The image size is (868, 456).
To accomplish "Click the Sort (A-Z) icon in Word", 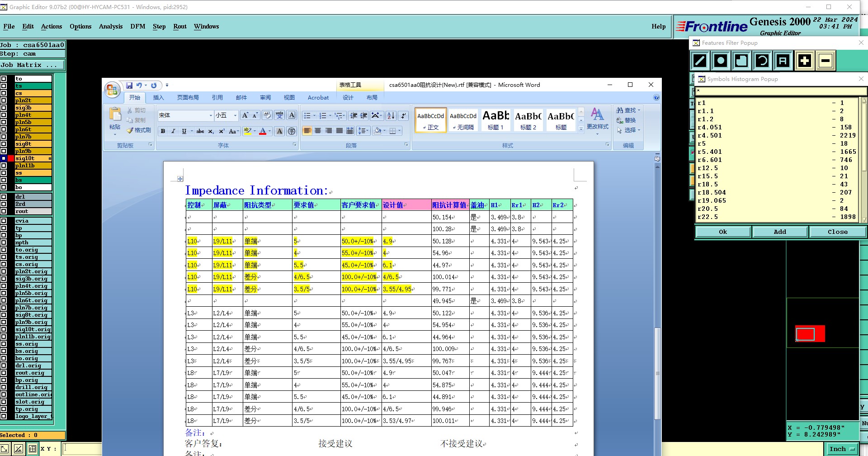I will pos(391,115).
